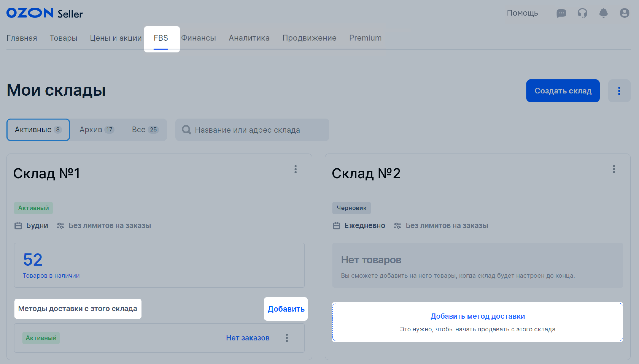Click the Черновик status badge
This screenshot has height=364, width=639.
pos(351,208)
